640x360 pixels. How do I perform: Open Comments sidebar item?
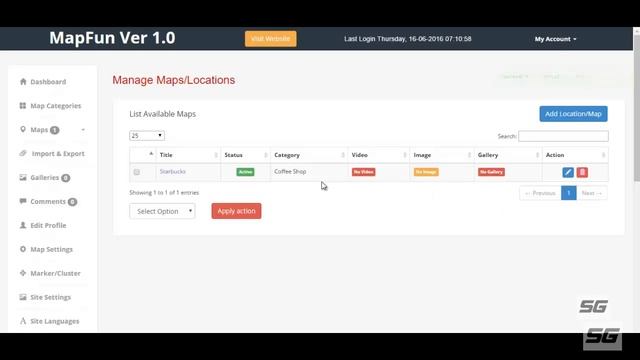tap(48, 201)
